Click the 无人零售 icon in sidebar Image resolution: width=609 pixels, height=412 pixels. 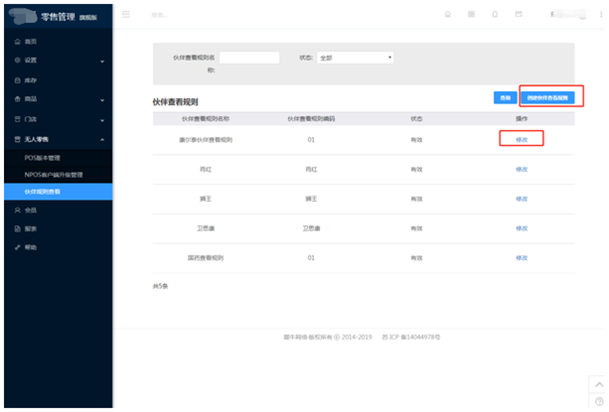[17, 139]
